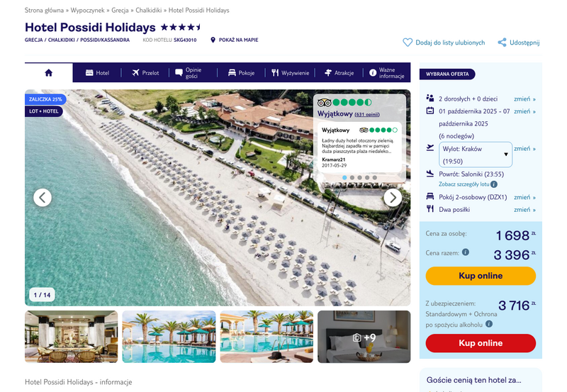Select the third review carousel dot
The height and width of the screenshot is (392, 567).
tap(359, 177)
